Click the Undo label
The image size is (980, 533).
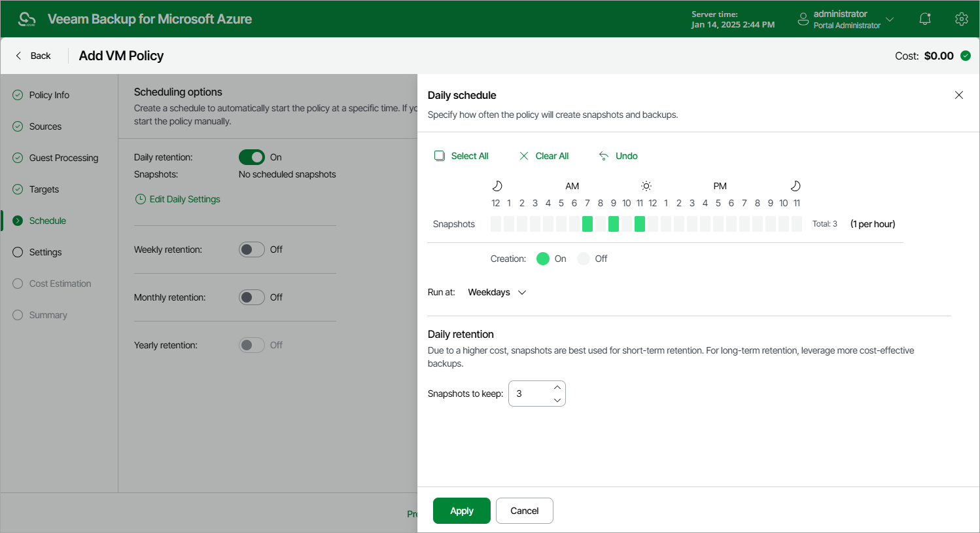click(x=627, y=156)
